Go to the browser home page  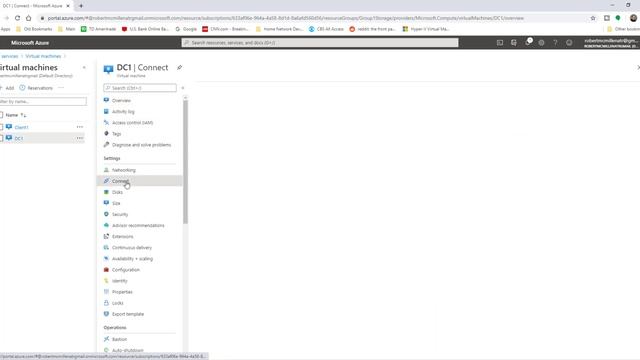click(29, 18)
